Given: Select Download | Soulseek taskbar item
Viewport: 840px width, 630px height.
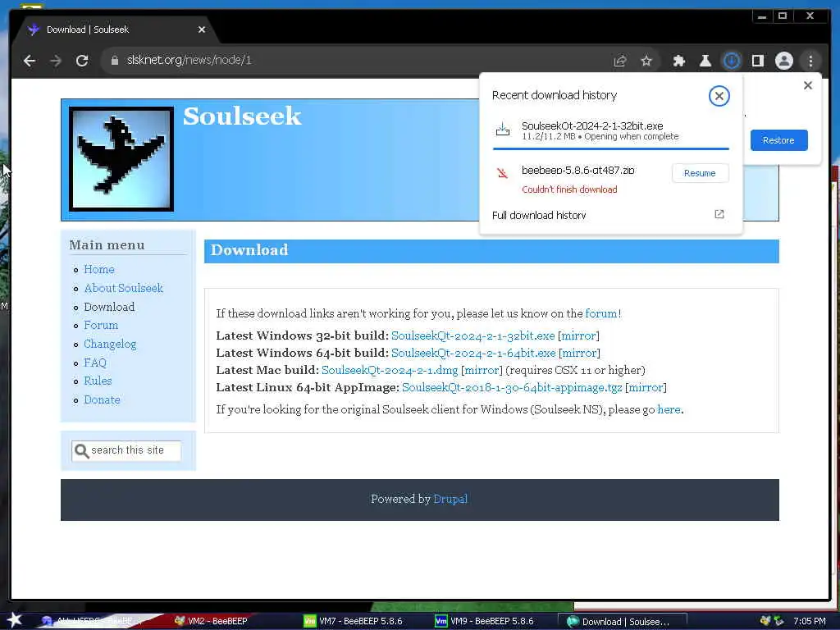Looking at the screenshot, I should pyautogui.click(x=622, y=622).
